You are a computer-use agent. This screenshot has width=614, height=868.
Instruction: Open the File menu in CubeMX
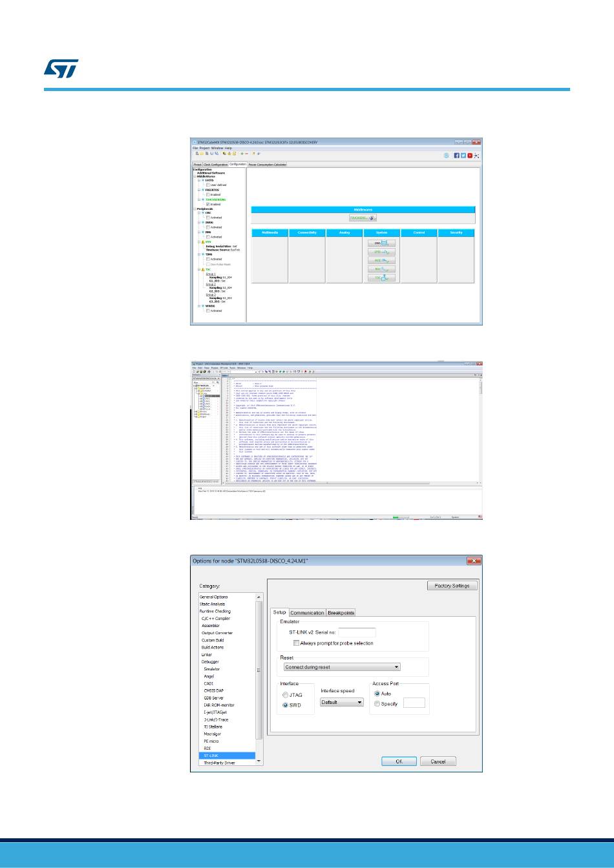click(x=195, y=148)
